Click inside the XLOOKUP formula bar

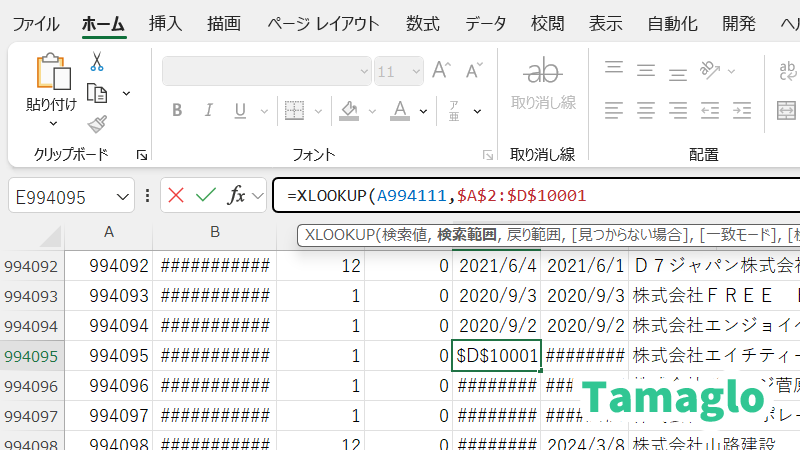pyautogui.click(x=650, y=195)
